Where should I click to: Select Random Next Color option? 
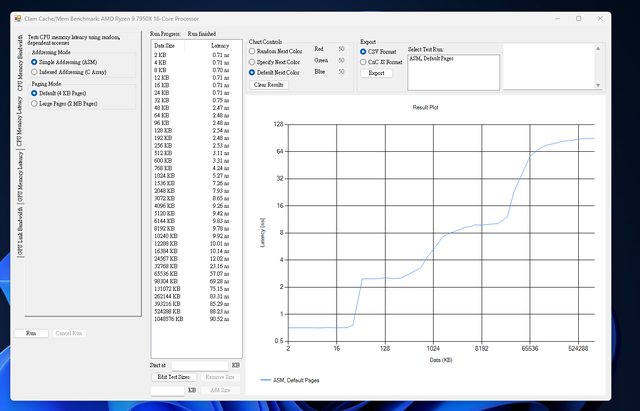(252, 49)
